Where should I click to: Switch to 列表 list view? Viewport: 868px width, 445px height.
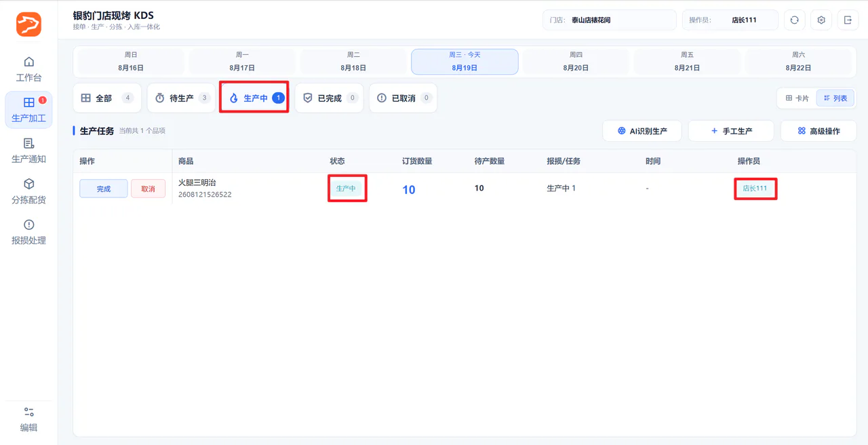pyautogui.click(x=835, y=98)
